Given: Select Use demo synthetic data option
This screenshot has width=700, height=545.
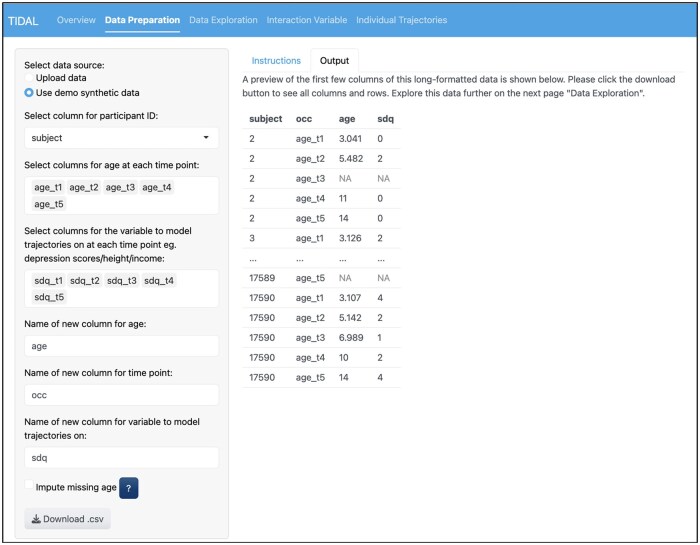Looking at the screenshot, I should (x=30, y=92).
